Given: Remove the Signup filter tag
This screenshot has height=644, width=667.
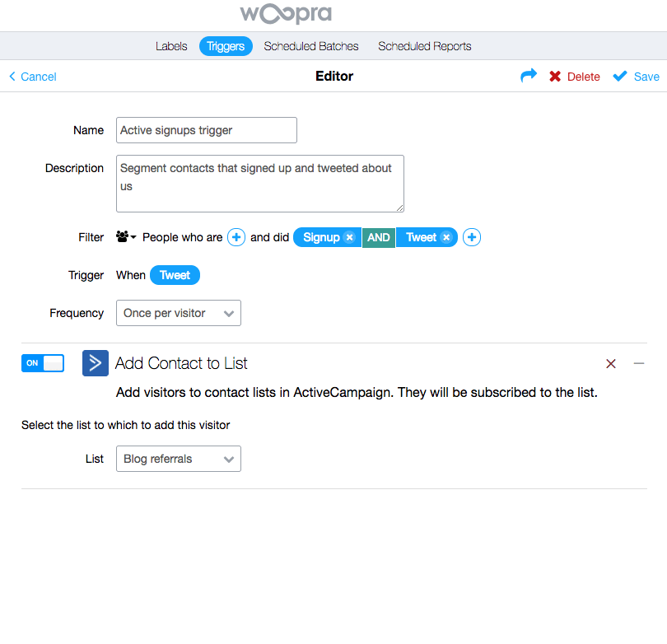Looking at the screenshot, I should pyautogui.click(x=347, y=237).
